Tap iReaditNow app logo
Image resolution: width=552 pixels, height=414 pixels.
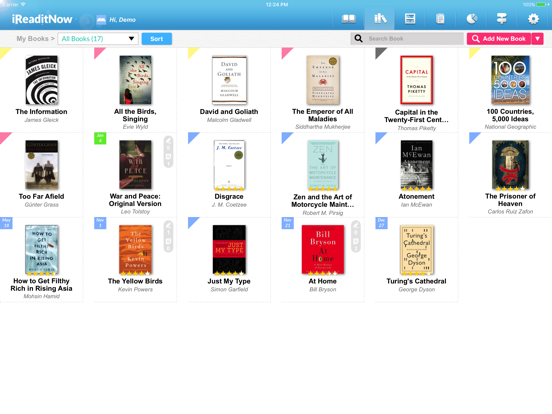click(x=42, y=19)
